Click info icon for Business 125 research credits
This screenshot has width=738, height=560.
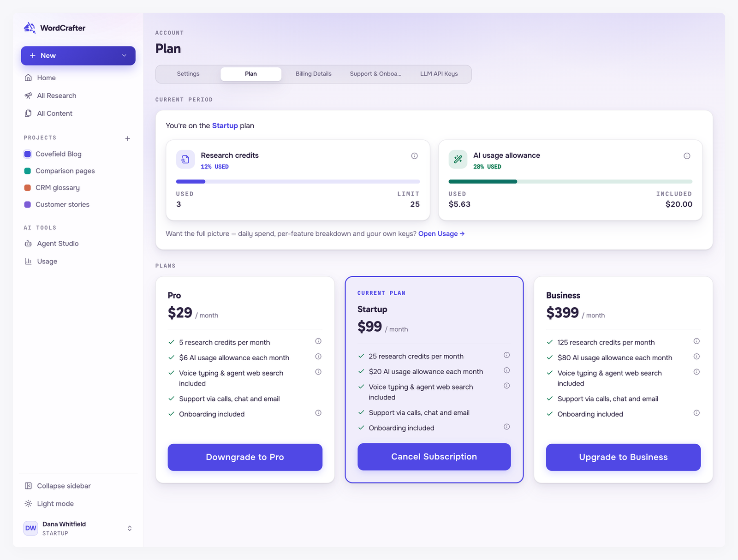pyautogui.click(x=696, y=341)
